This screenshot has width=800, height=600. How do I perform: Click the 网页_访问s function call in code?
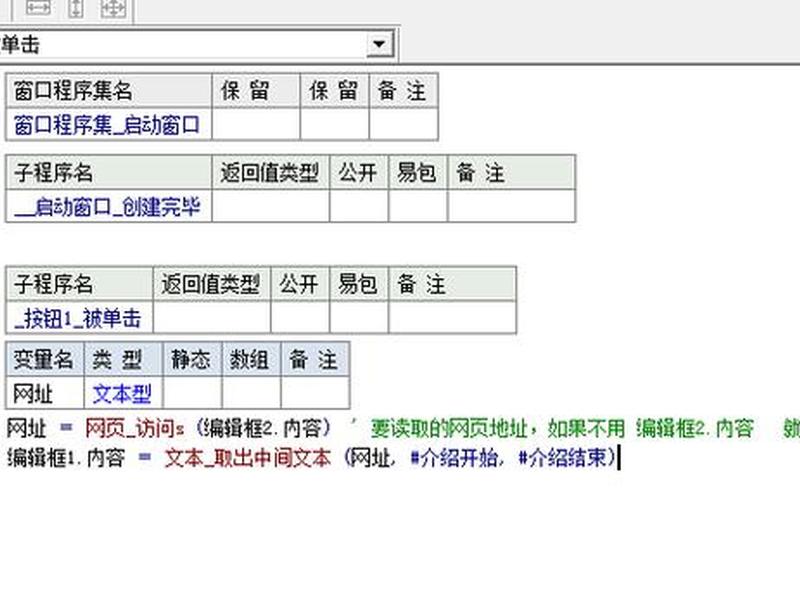click(135, 428)
